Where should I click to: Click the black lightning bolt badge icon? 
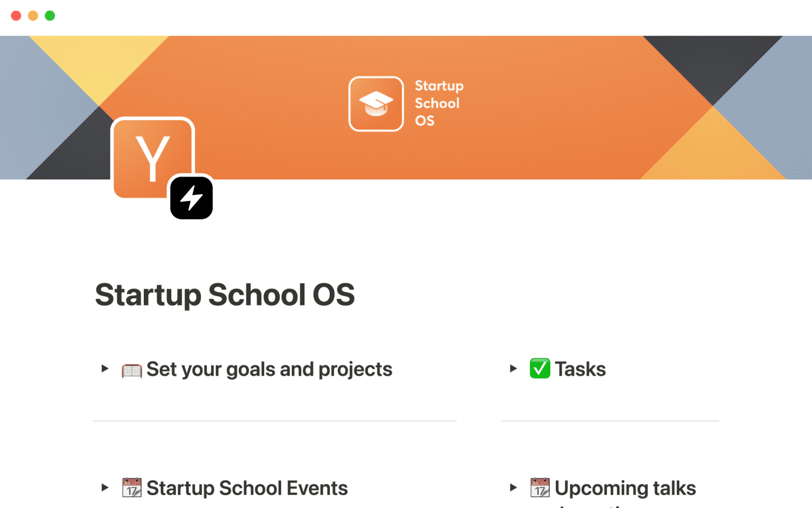(191, 198)
